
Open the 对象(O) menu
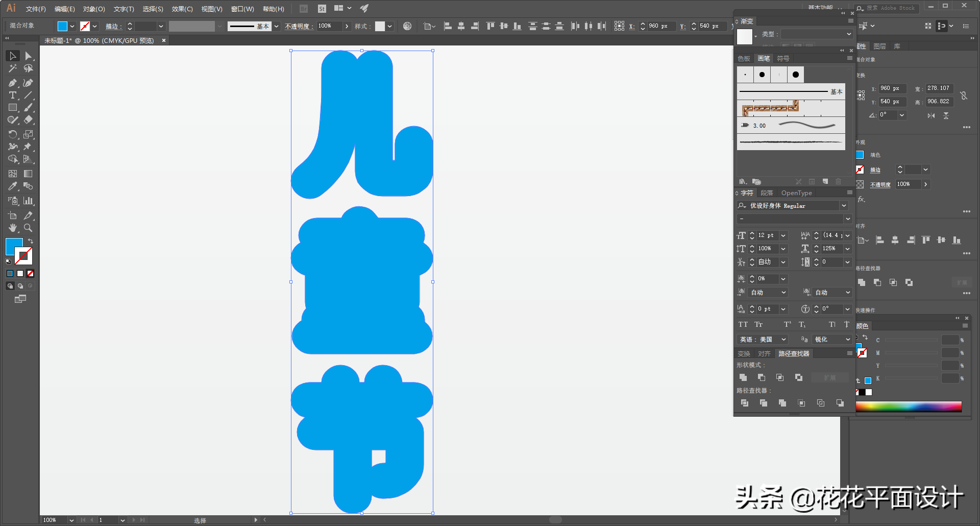(x=94, y=9)
